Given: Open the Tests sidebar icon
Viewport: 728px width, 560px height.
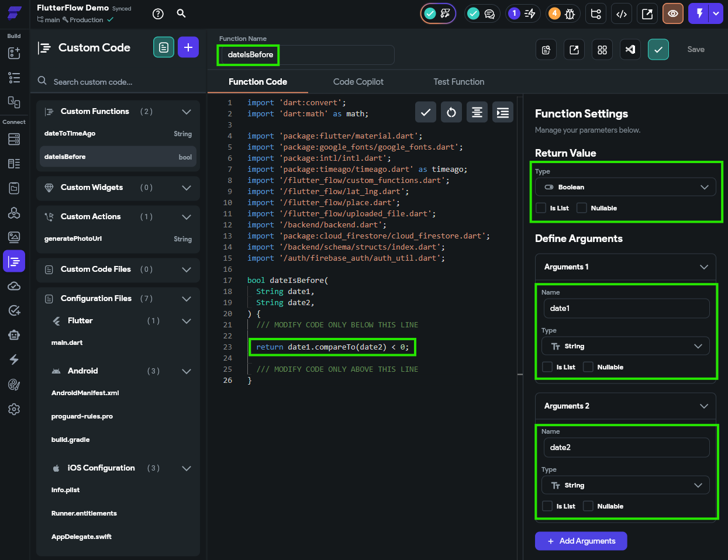Looking at the screenshot, I should tap(14, 310).
